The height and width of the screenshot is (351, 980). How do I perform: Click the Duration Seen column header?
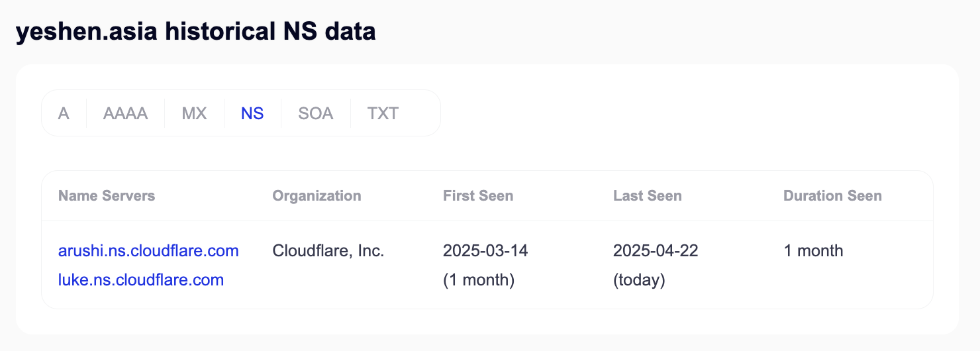pos(833,195)
